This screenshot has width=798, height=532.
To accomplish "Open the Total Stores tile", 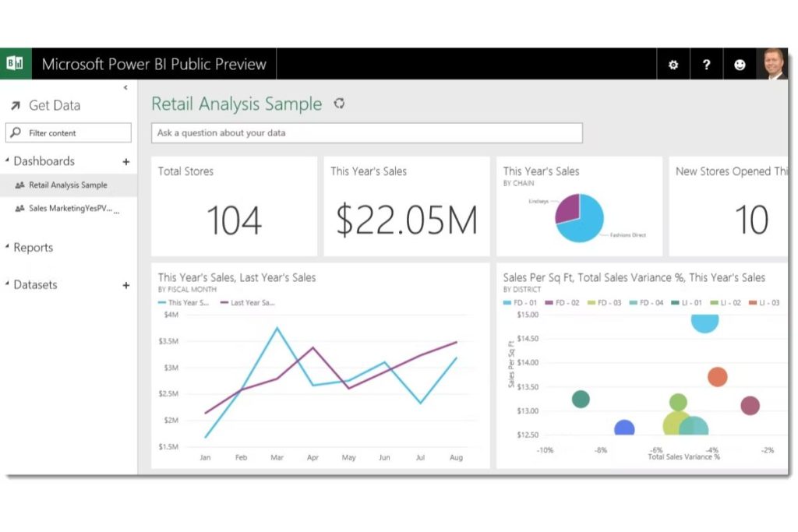I will pyautogui.click(x=234, y=206).
